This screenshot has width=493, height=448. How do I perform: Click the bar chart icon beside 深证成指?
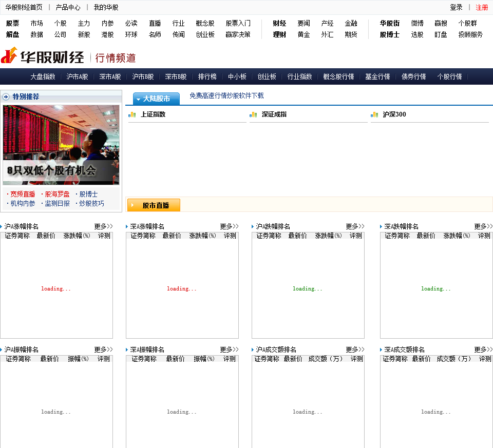point(253,114)
